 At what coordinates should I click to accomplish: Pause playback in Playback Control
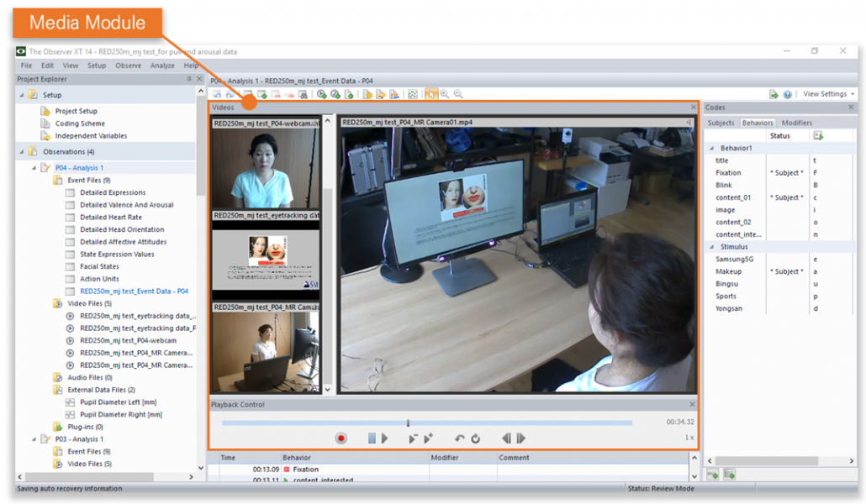pos(372,438)
